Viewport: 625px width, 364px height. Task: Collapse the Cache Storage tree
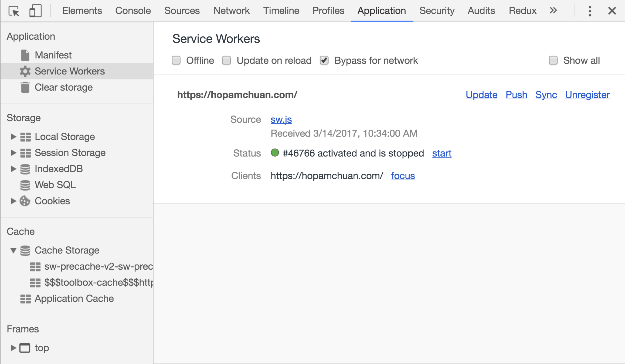(x=13, y=250)
